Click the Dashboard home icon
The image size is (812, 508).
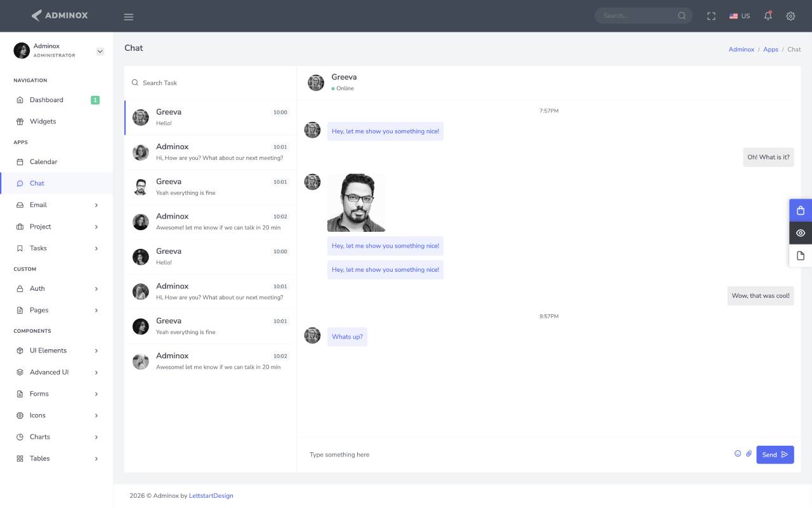(x=20, y=100)
